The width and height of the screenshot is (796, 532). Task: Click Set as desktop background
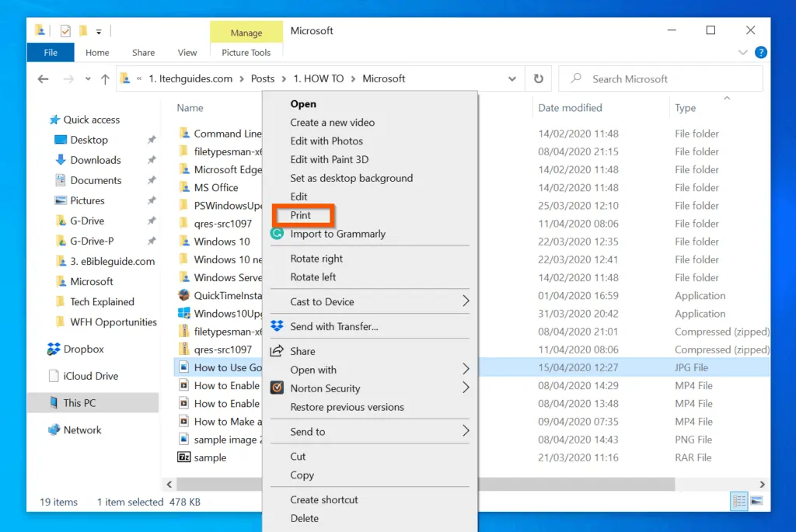[x=351, y=178]
